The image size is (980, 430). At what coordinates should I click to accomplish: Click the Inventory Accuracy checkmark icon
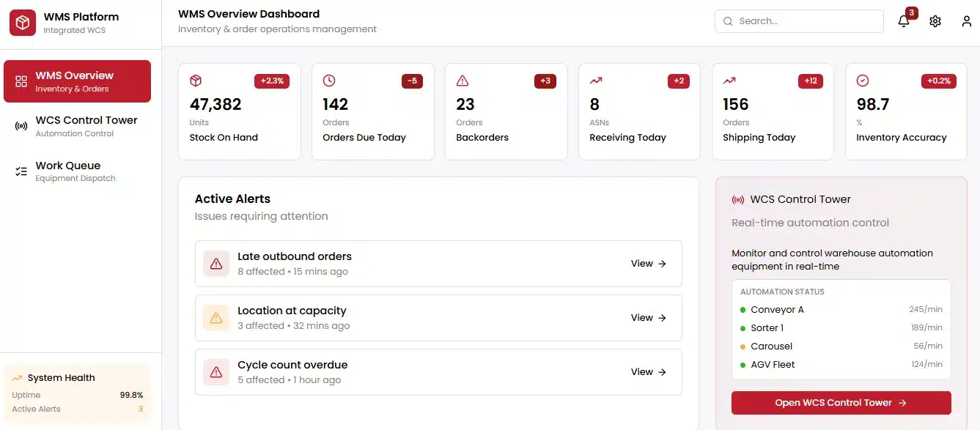click(863, 81)
